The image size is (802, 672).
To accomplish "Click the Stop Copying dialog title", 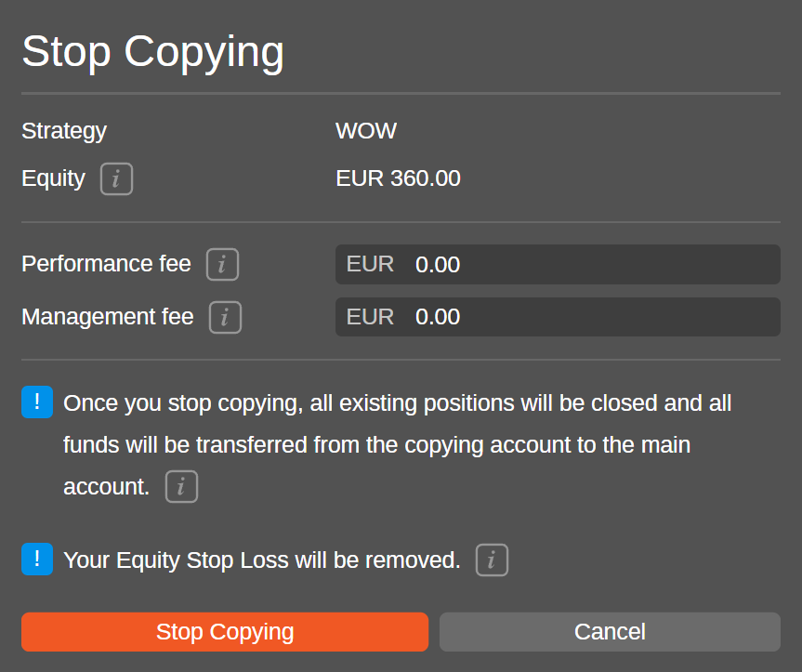I will pyautogui.click(x=152, y=51).
